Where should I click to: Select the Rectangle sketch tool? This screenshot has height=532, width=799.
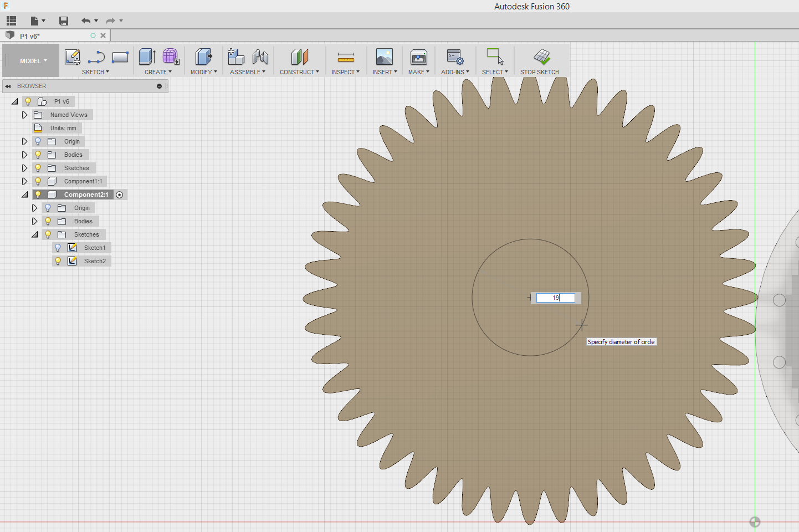tap(120, 57)
